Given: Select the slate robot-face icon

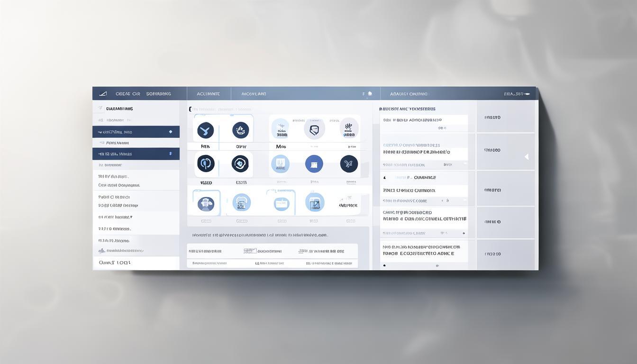Looking at the screenshot, I should 206,204.
